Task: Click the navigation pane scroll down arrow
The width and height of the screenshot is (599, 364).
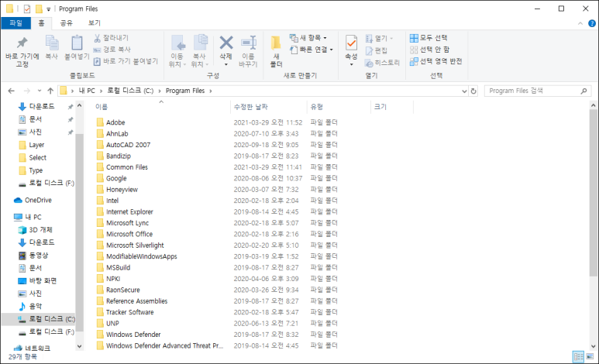Action: 80,346
